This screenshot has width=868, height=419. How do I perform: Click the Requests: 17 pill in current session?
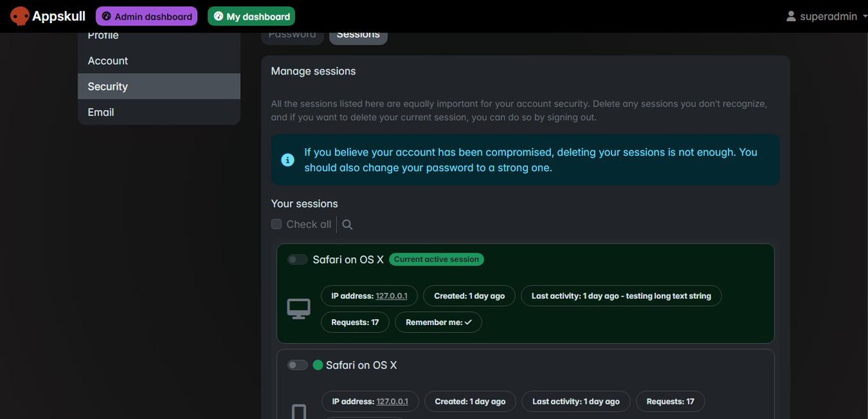pos(355,322)
